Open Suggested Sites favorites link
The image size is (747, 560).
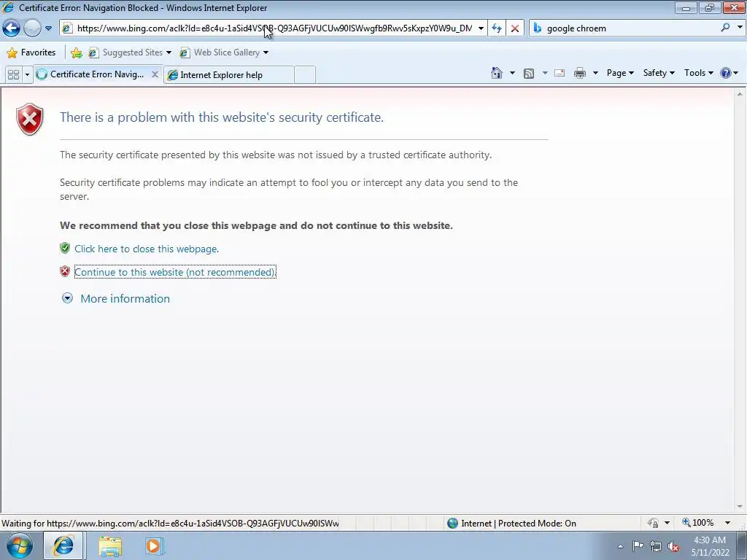coord(130,52)
